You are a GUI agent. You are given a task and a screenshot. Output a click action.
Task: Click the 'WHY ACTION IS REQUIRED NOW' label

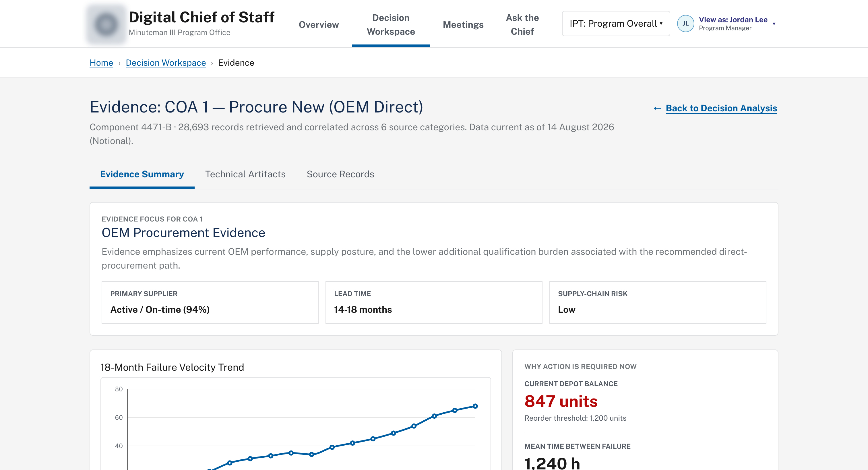580,367
